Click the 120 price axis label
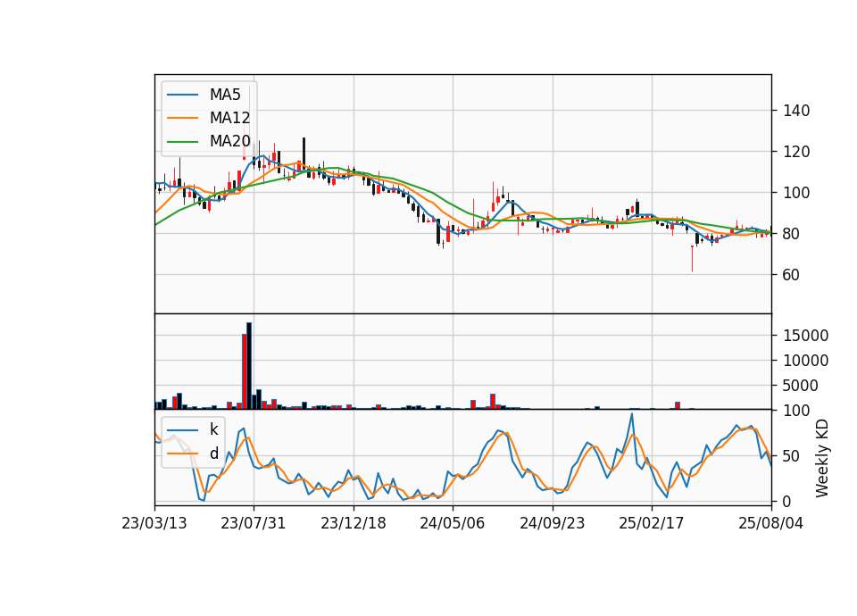The height and width of the screenshot is (616, 857). (796, 152)
